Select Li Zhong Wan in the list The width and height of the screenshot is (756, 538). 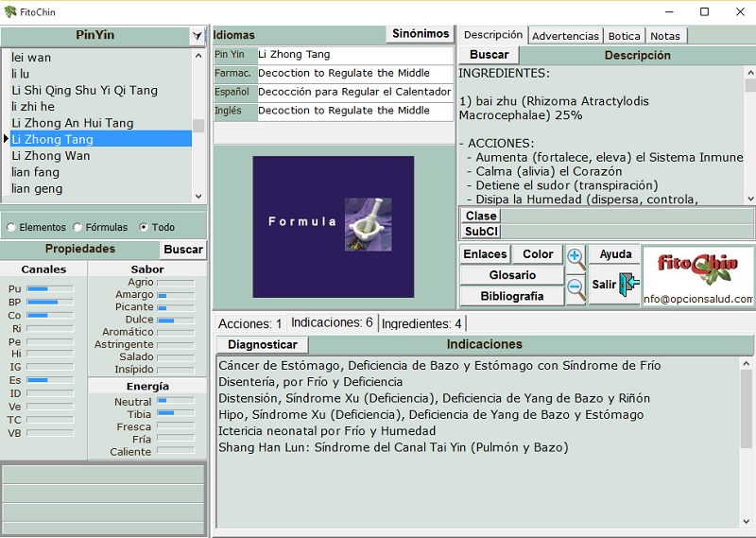(x=51, y=156)
